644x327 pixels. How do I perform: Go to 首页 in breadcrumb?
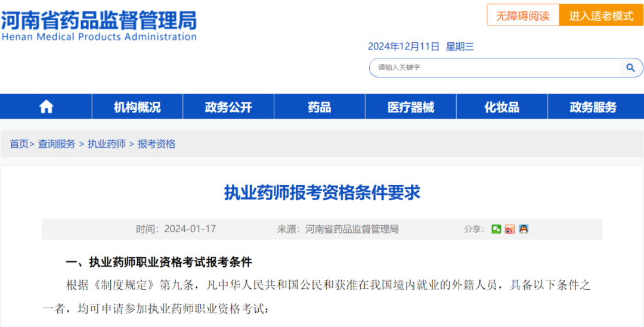click(x=19, y=144)
